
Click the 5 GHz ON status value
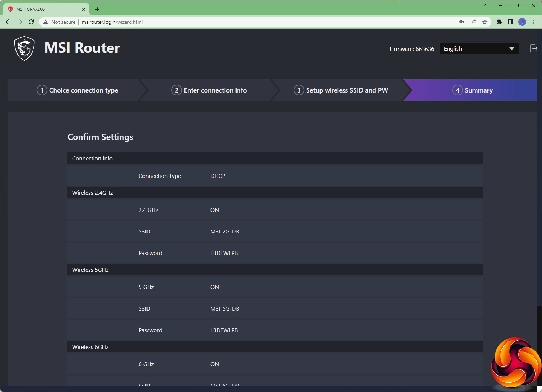point(215,287)
